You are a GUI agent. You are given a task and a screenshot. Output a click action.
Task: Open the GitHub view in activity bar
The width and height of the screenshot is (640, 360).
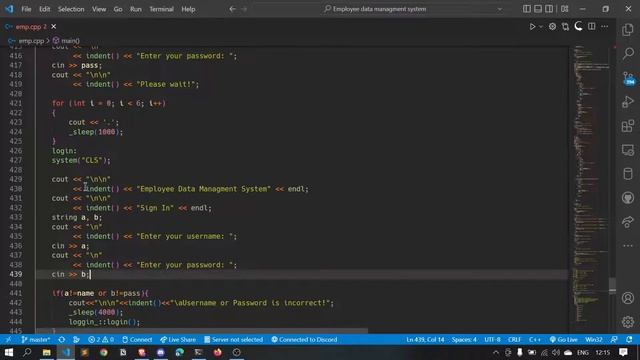pos(628,198)
